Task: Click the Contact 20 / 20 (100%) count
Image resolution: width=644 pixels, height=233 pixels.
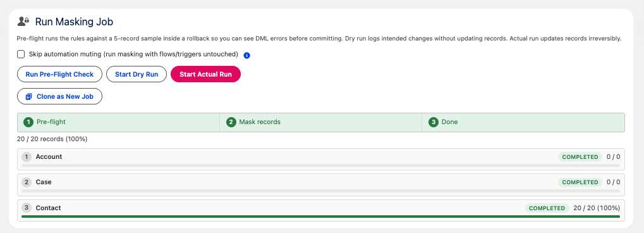Action: 597,208
